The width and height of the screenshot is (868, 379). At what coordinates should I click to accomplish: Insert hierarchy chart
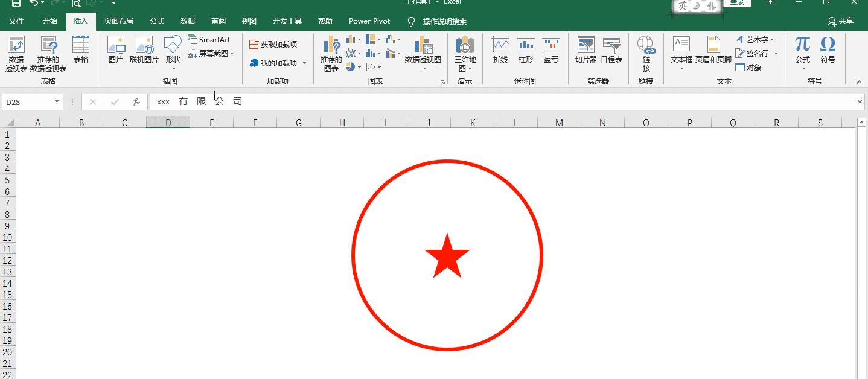pos(373,40)
